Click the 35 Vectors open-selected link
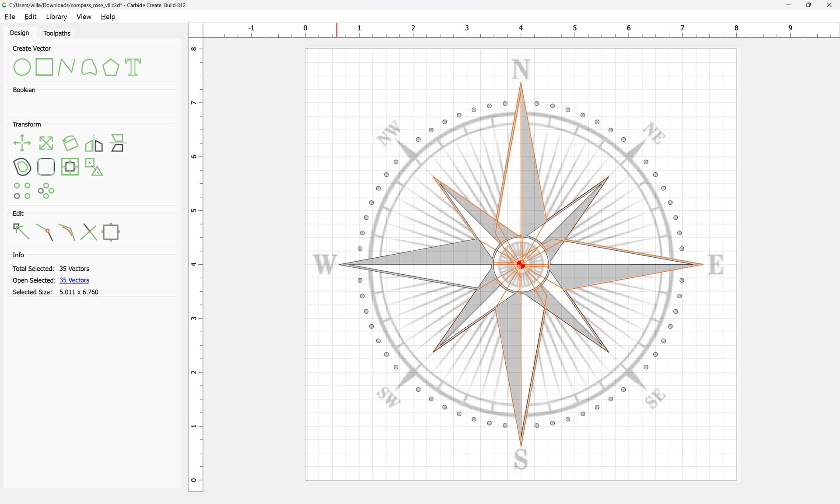Image resolution: width=840 pixels, height=504 pixels. click(74, 280)
